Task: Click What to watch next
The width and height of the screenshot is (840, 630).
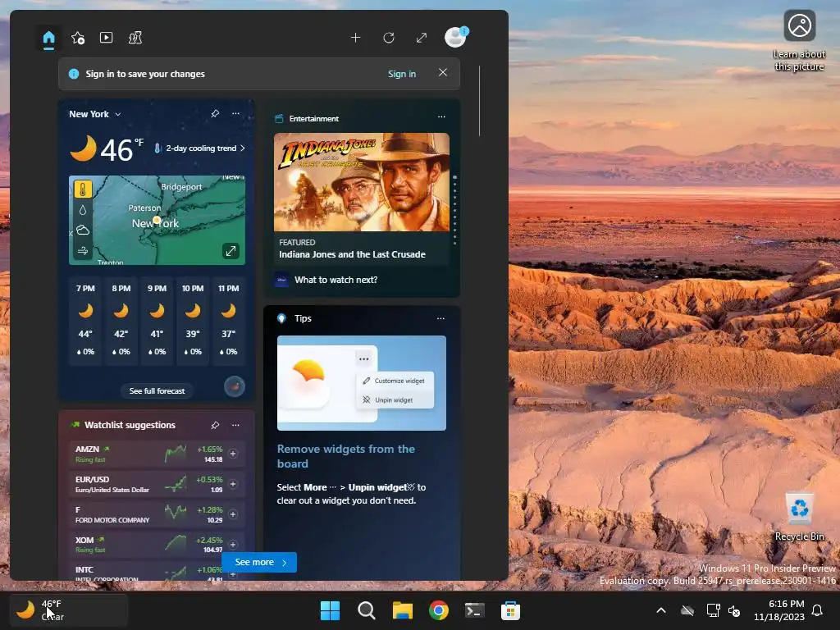Action: (336, 280)
